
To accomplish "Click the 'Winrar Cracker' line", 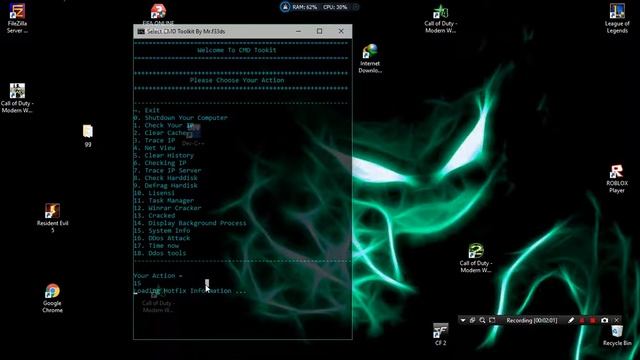I will point(167,208).
